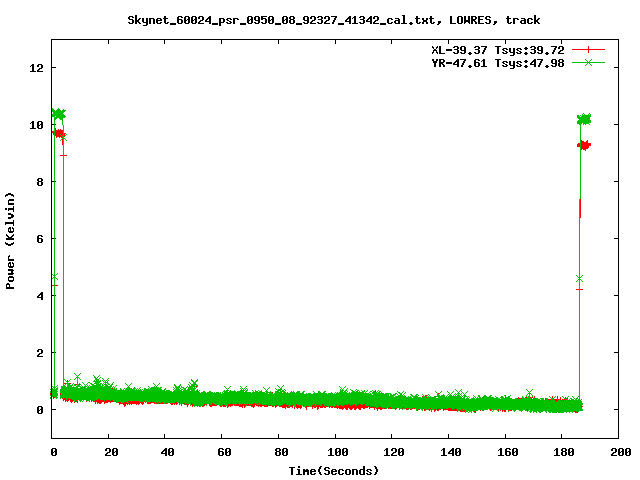Image resolution: width=640 pixels, height=480 pixels.
Task: Click the x-axis tick label 40
Action: pos(166,452)
